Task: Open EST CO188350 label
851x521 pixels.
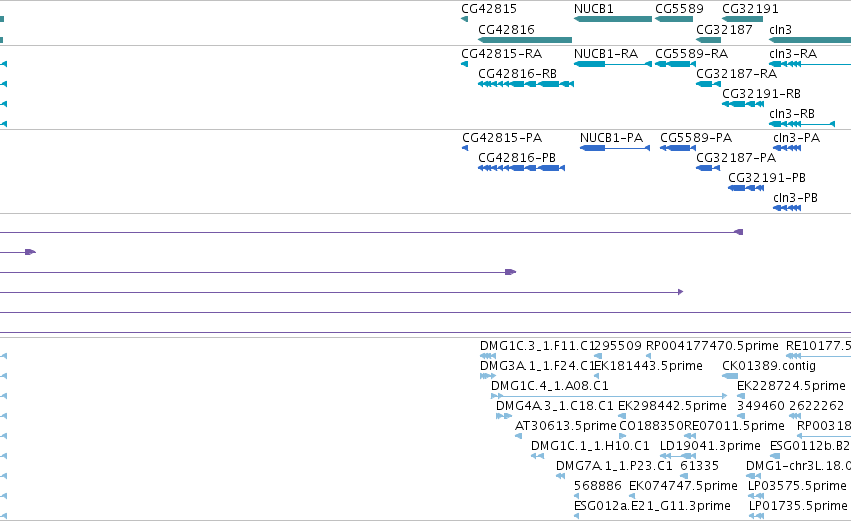Action: pyautogui.click(x=651, y=425)
